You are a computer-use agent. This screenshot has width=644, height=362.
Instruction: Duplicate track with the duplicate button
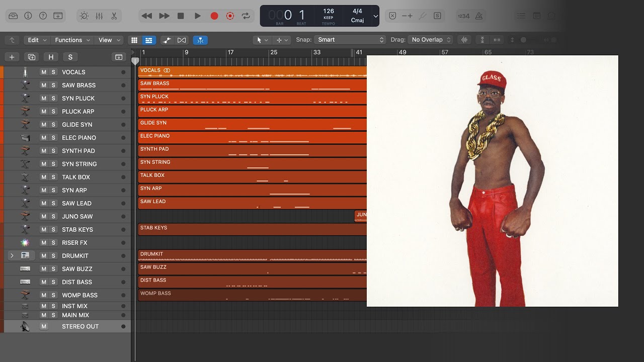[32, 57]
